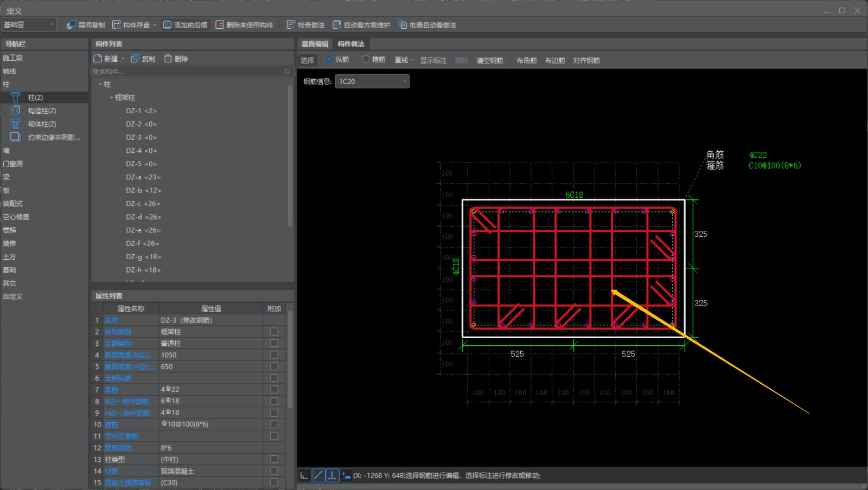Click the 布角筋 button

(x=527, y=60)
